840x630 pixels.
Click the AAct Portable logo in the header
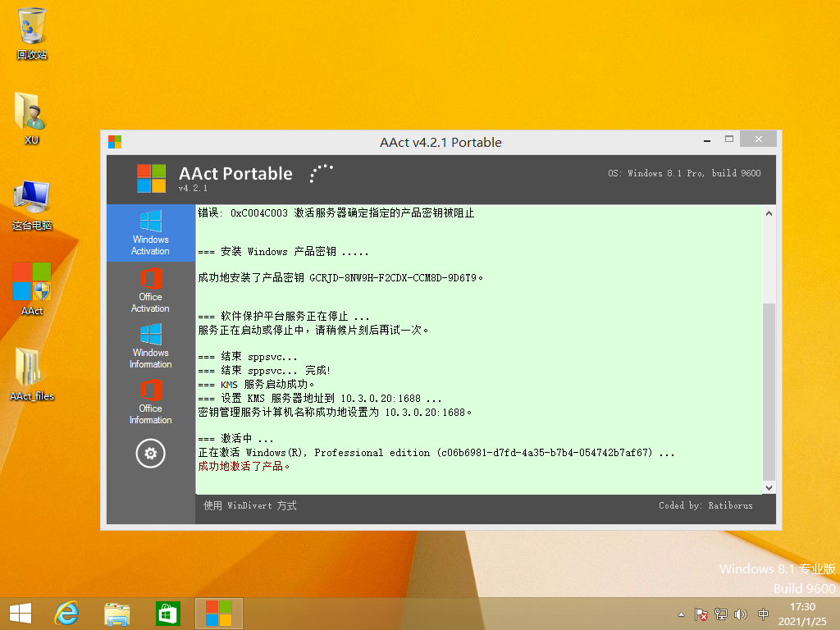(x=150, y=176)
